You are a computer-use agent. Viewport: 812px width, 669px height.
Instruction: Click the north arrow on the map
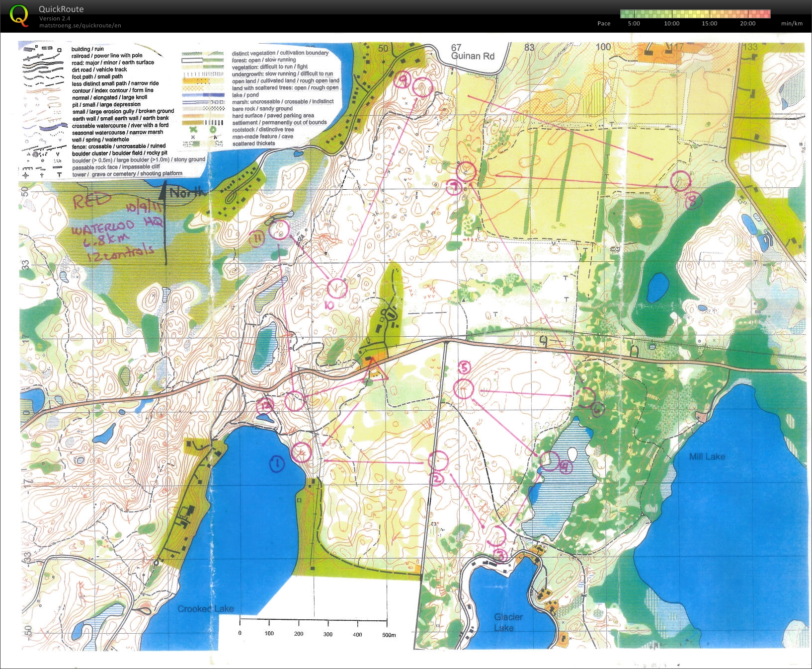(x=164, y=223)
